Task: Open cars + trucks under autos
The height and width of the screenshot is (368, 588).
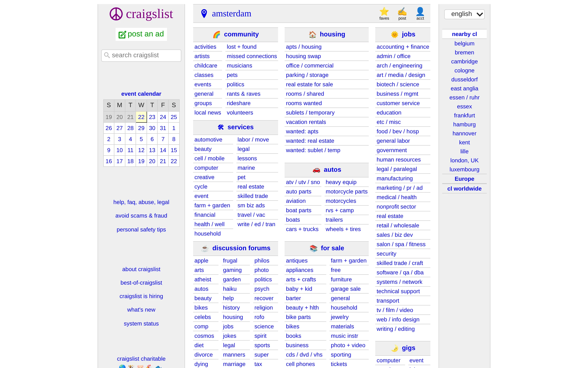Action: 302,229
